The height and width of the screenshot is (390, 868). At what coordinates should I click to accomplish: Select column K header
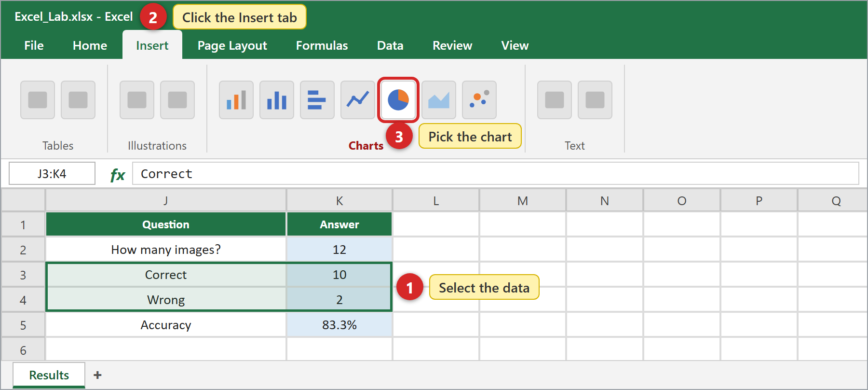point(339,201)
